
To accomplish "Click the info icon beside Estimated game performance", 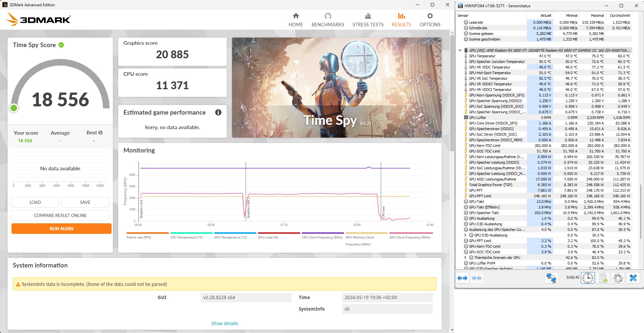I will (x=218, y=112).
